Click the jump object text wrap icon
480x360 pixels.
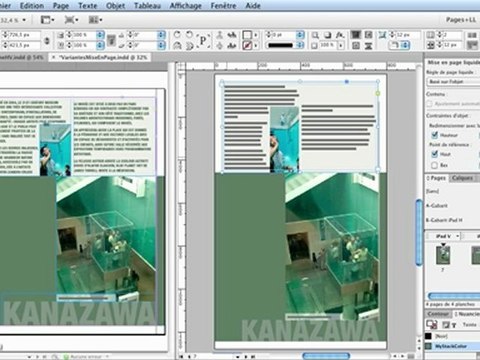point(368,46)
